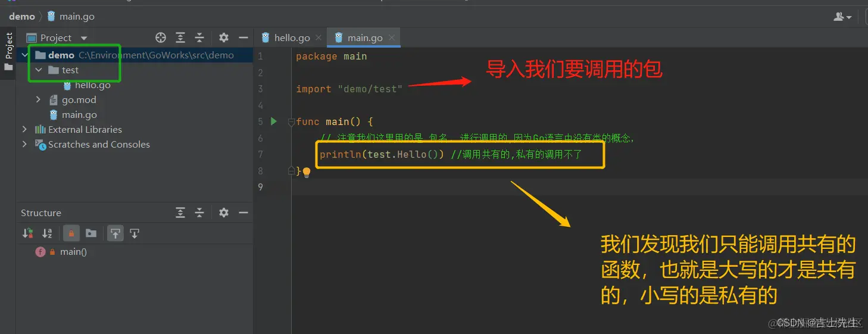Hide the Structure panel
Viewport: 868px width, 334px height.
(243, 213)
